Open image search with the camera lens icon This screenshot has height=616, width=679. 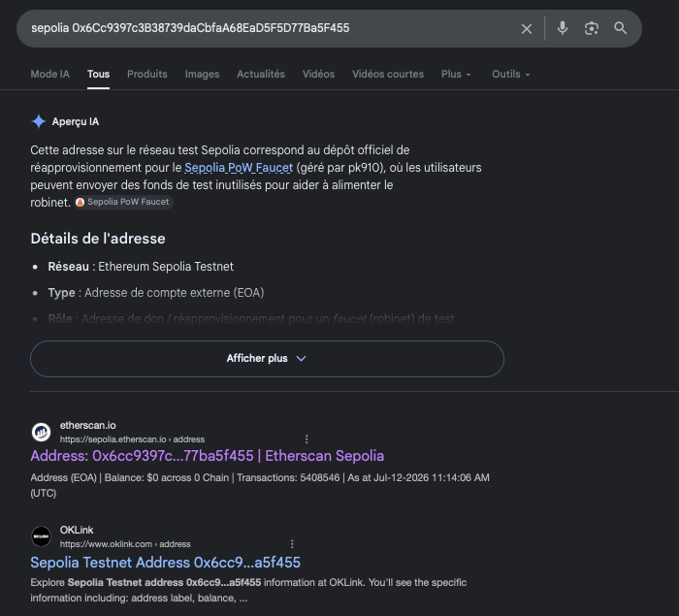591,28
